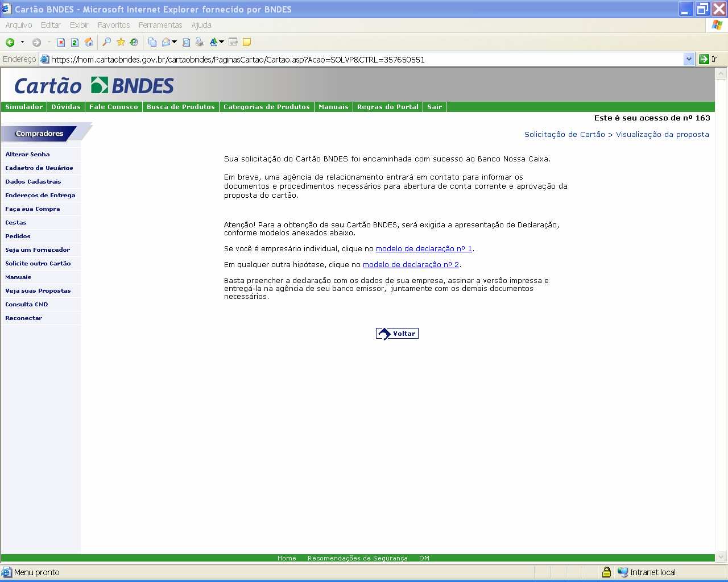
Task: Stop page loading with red X icon
Action: 61,42
